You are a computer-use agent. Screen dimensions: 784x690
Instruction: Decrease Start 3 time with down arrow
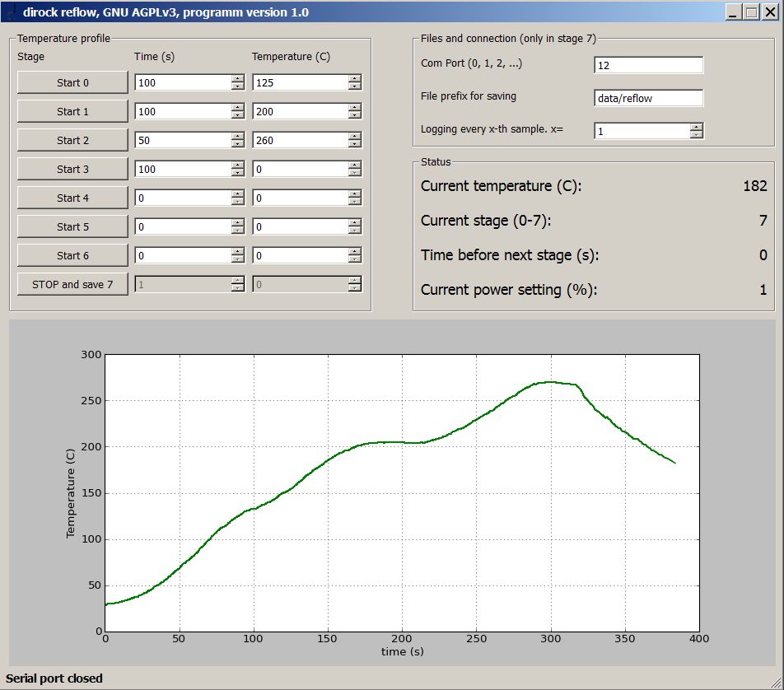[238, 173]
